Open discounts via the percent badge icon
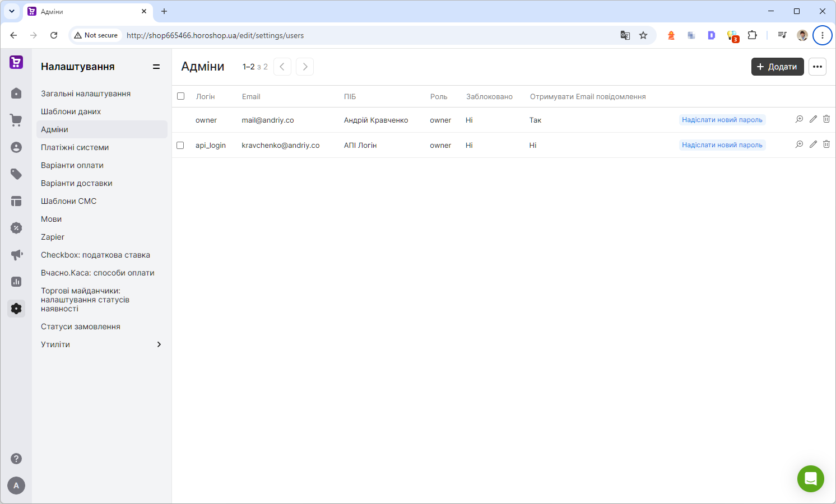Image resolution: width=836 pixels, height=504 pixels. click(x=16, y=228)
